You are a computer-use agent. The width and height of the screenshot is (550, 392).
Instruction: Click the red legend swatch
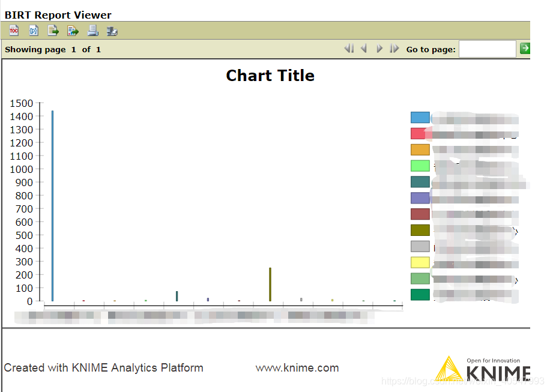[x=420, y=134]
